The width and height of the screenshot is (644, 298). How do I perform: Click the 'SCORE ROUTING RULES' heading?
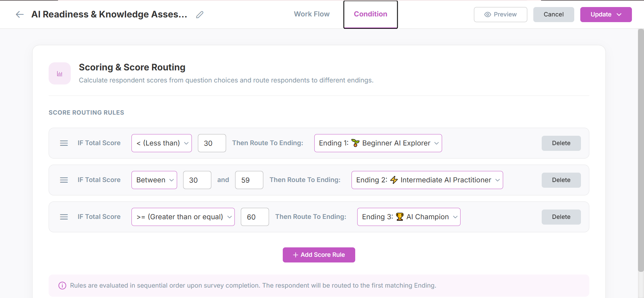click(x=87, y=113)
